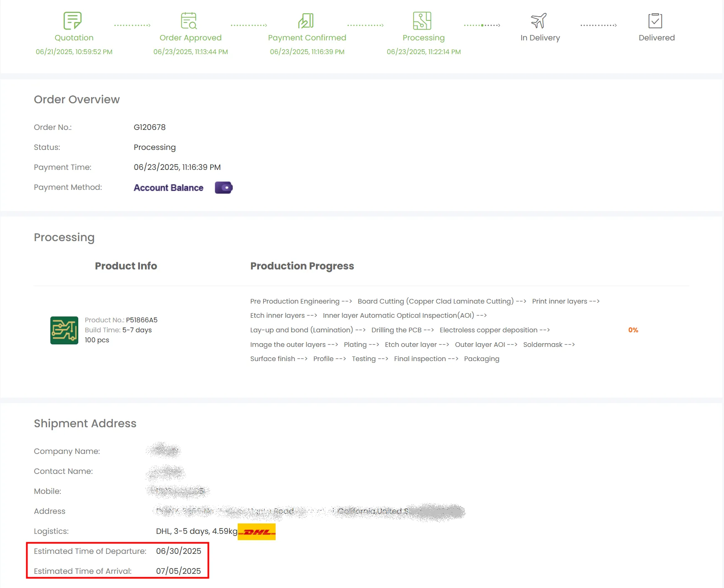Click the estimated arrival date 07/05/2025
The height and width of the screenshot is (588, 724).
(179, 571)
